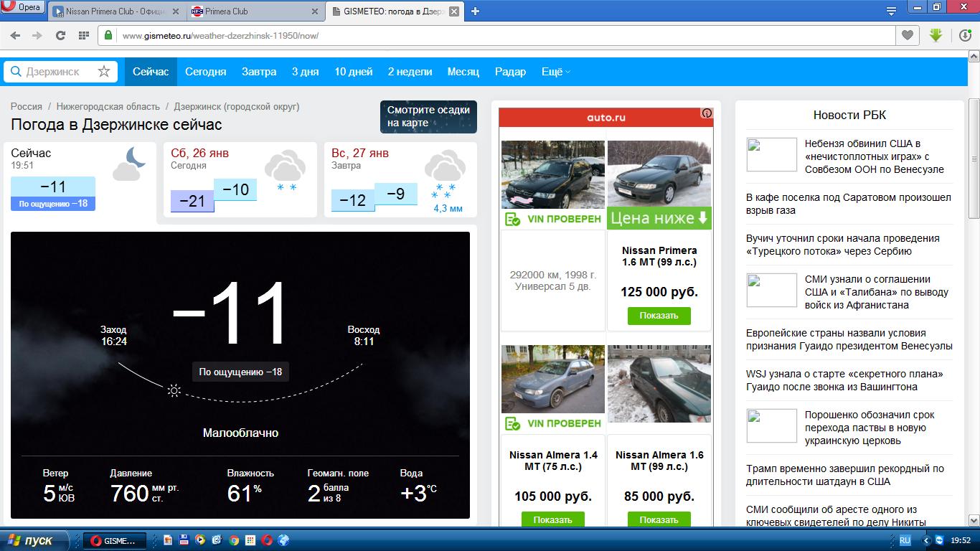The width and height of the screenshot is (980, 551).
Task: Open the Nissan Primera 1.6 MT listing title
Action: point(659,256)
